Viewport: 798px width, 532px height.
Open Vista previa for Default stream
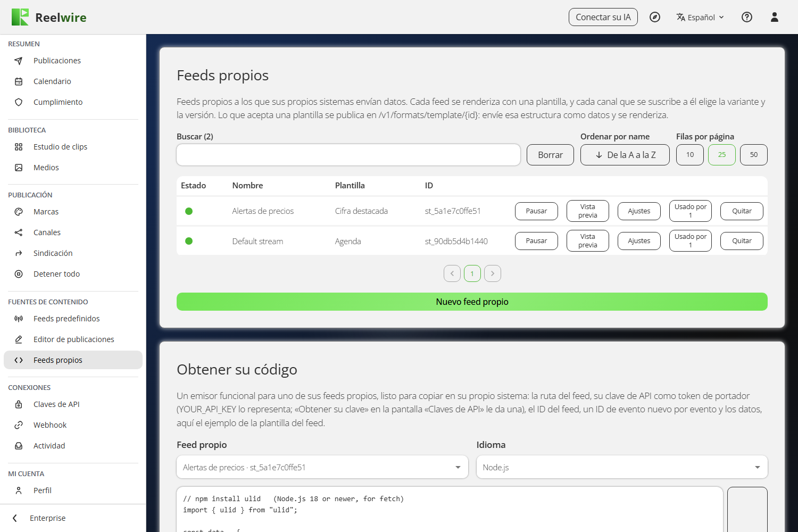click(x=588, y=241)
